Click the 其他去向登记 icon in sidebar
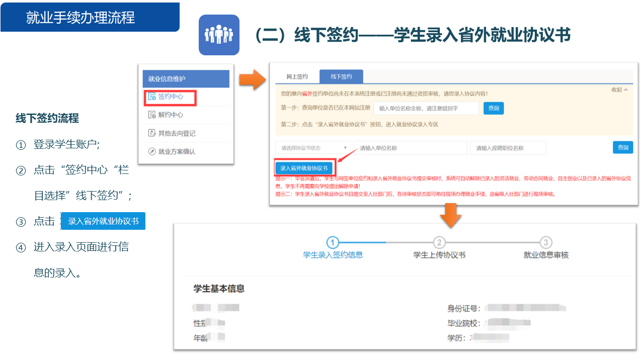 coord(152,133)
